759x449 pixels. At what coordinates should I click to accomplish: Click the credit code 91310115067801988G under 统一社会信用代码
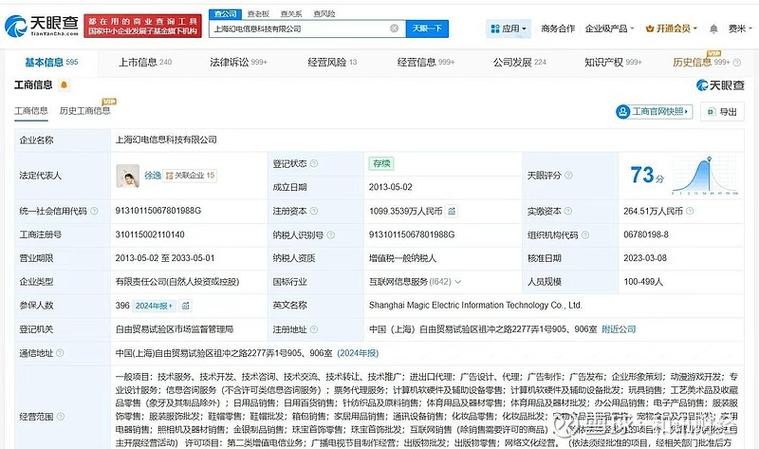coord(158,211)
